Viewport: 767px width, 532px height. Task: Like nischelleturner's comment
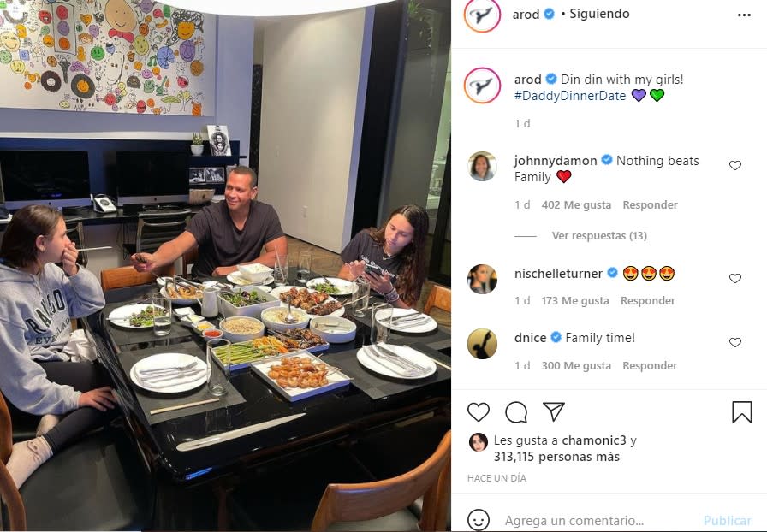point(734,278)
